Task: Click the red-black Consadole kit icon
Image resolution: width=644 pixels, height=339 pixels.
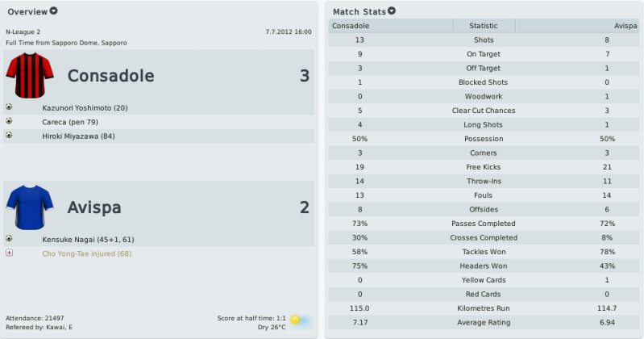Action: [x=30, y=75]
